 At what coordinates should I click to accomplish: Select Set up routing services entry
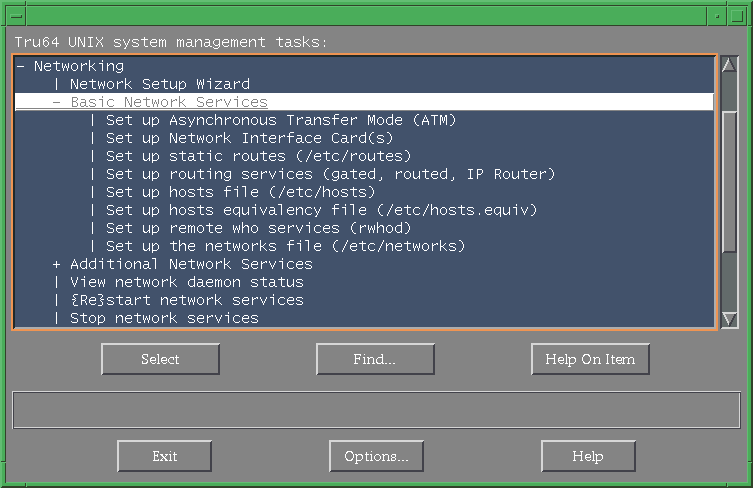(330, 174)
